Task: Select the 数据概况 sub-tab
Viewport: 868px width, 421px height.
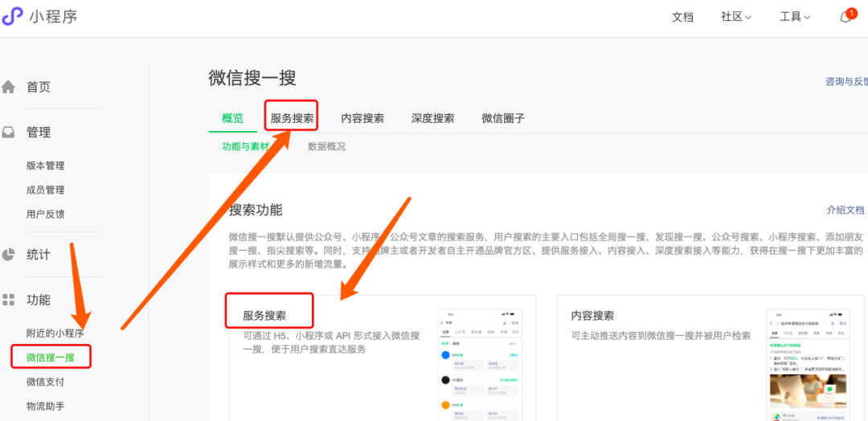Action: [x=326, y=147]
